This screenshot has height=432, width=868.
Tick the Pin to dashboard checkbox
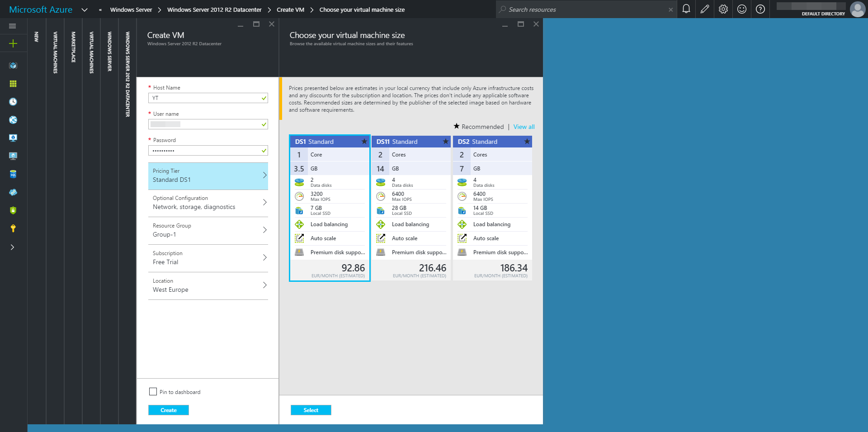point(153,392)
